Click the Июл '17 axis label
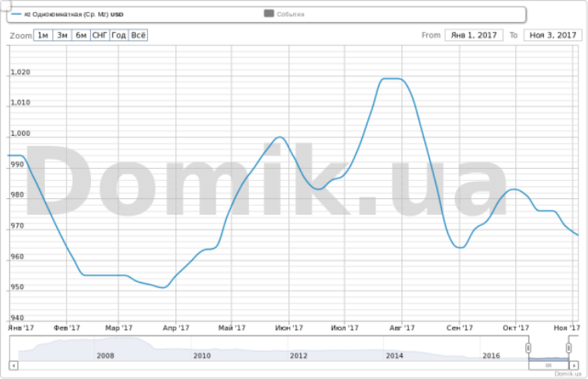Viewport: 588px width, 379px height. tap(345, 328)
